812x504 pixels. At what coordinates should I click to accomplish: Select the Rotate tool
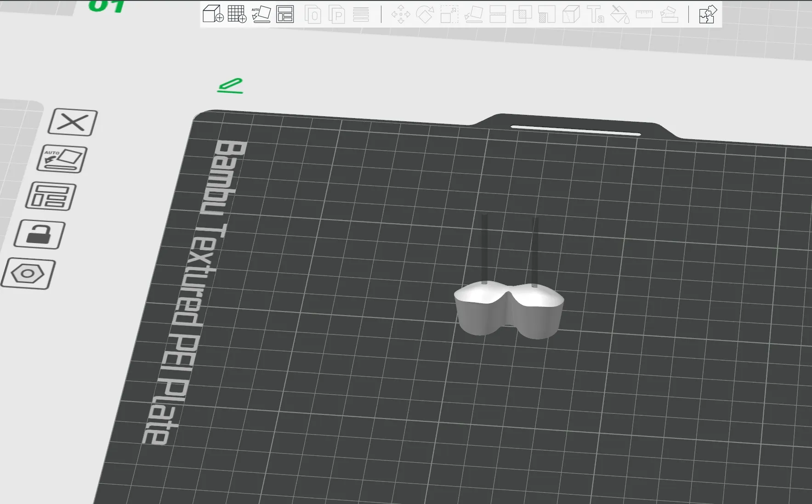(425, 14)
